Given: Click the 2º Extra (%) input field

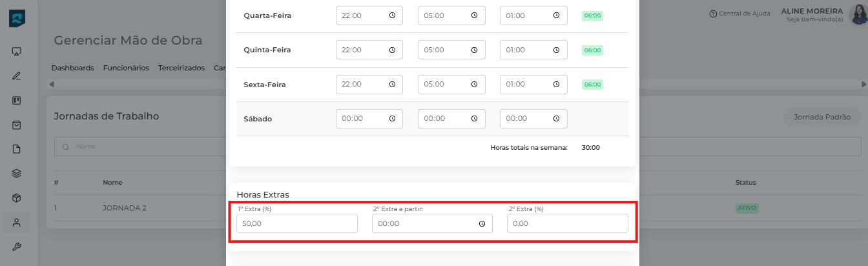Looking at the screenshot, I should tap(567, 223).
